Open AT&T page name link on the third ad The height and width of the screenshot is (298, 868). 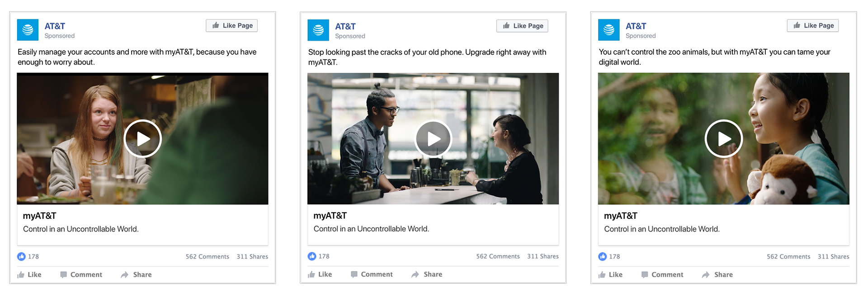[x=636, y=26]
